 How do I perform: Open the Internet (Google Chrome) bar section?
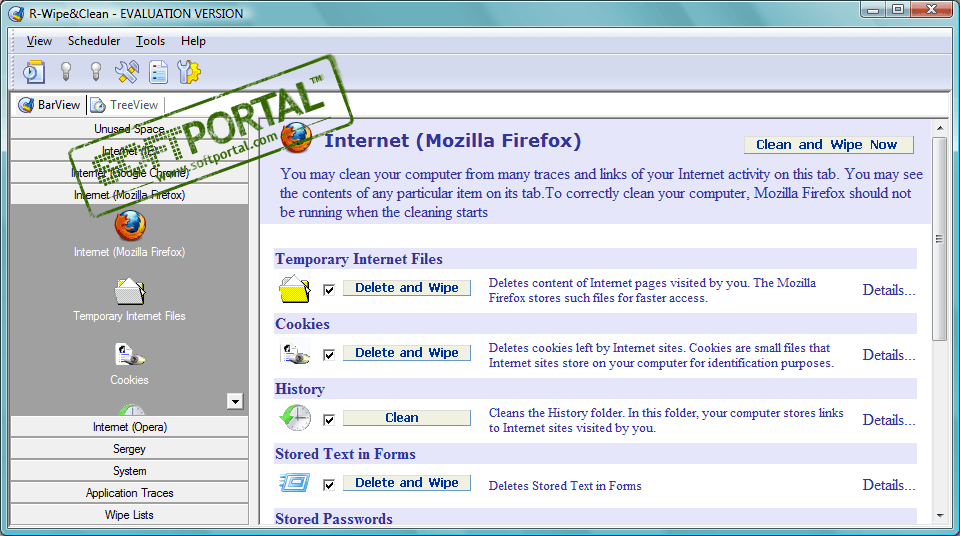point(129,173)
